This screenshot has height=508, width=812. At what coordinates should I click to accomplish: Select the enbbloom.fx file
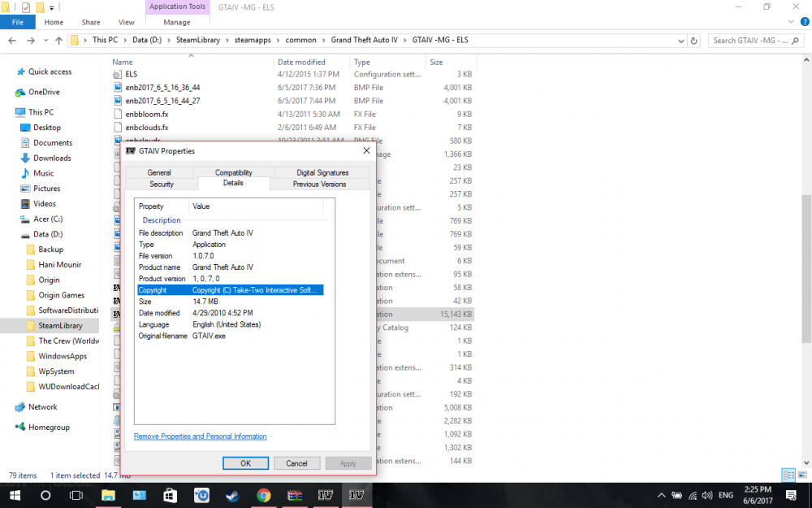coord(146,114)
